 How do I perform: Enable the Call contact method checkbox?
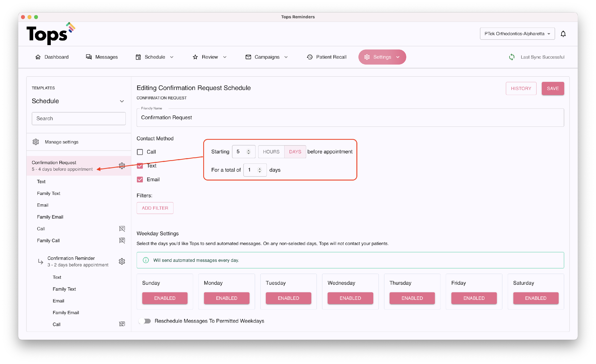pyautogui.click(x=140, y=152)
